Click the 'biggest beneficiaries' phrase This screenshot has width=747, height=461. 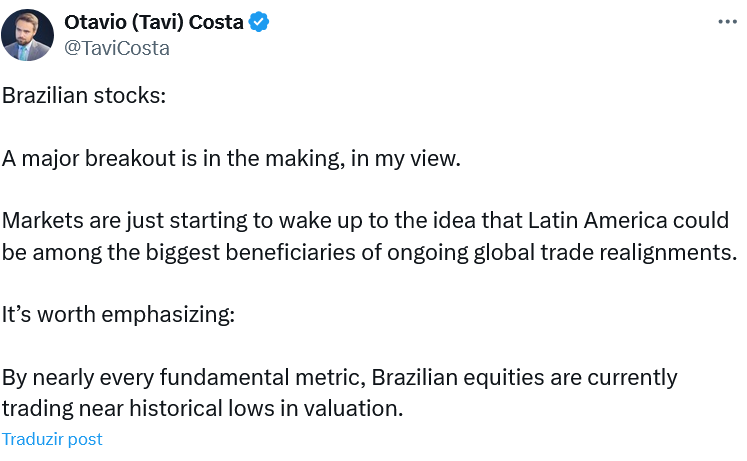[x=251, y=252]
